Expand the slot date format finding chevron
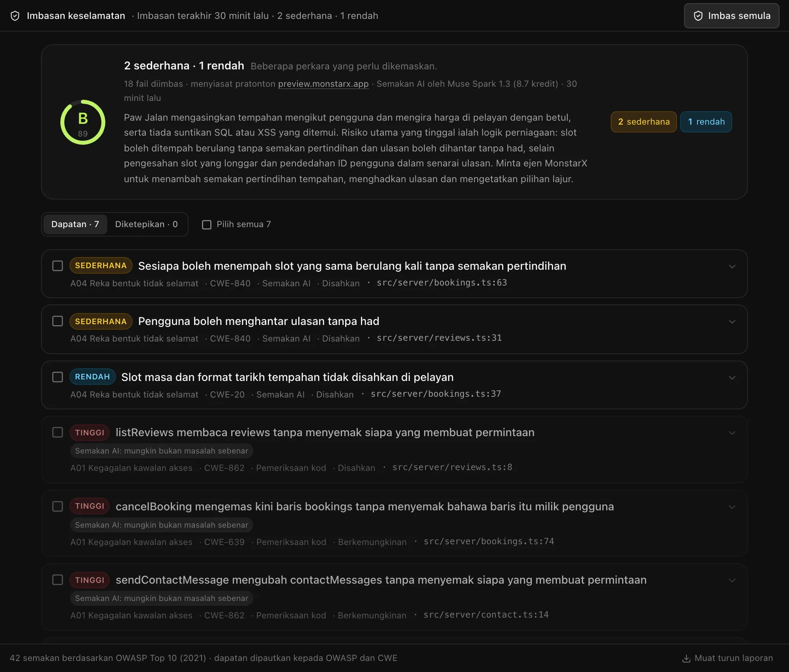 732,378
